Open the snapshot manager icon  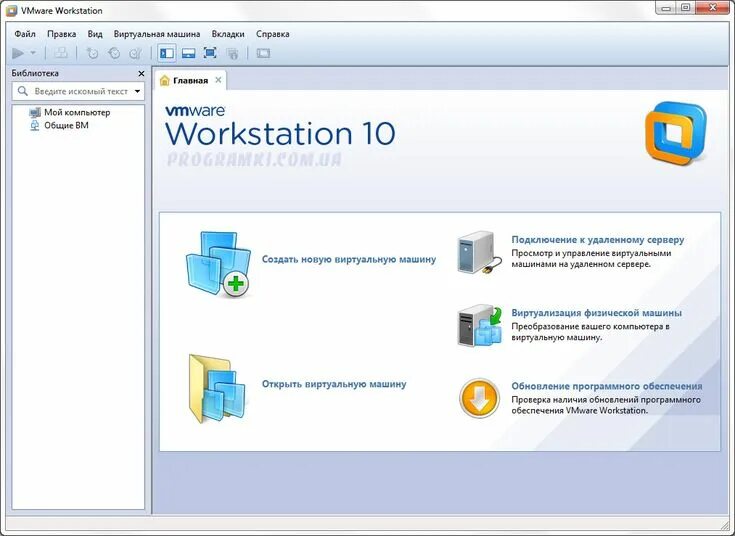135,53
